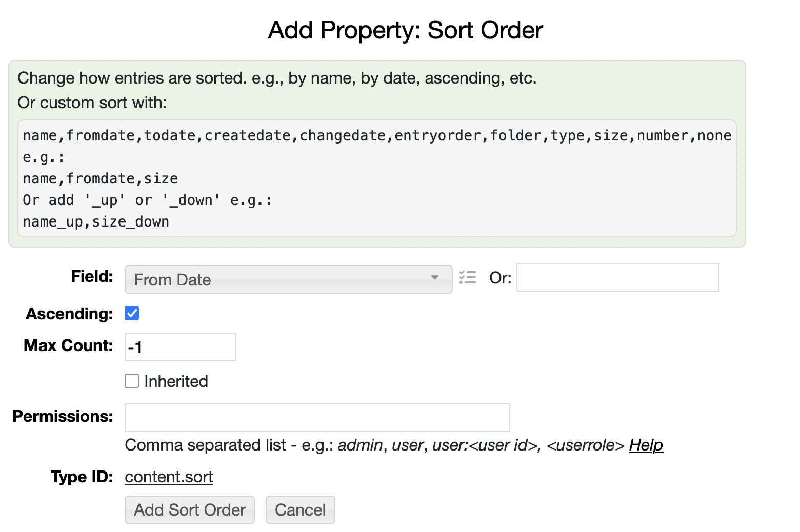Click the name_up,size_down example line
Screen dimensions: 800x532
tap(96, 221)
